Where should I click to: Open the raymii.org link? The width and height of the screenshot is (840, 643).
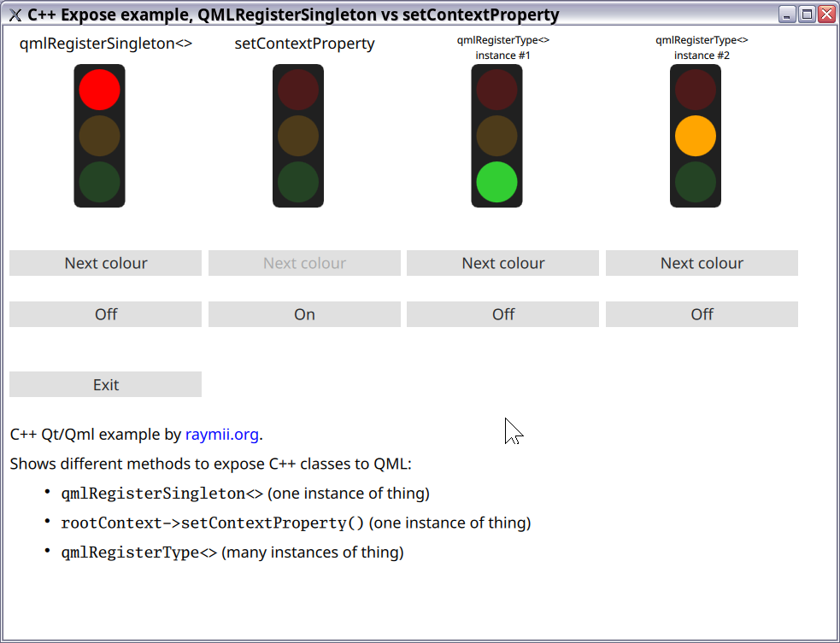pyautogui.click(x=221, y=434)
